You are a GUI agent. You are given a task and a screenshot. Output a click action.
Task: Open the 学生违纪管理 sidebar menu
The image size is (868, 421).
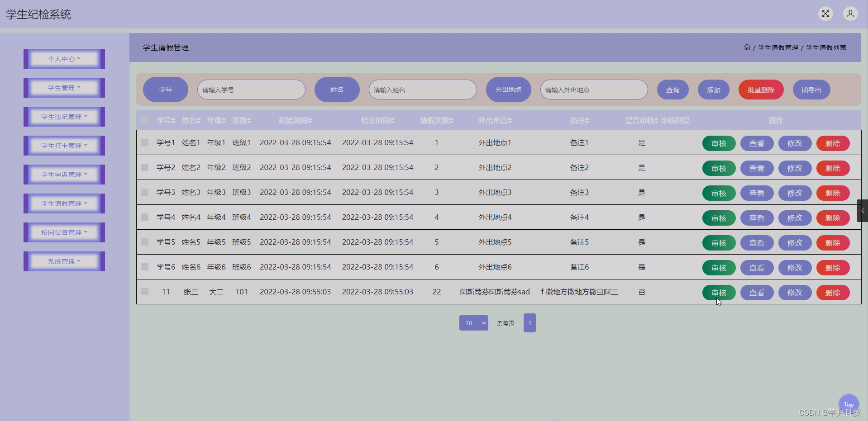coord(64,116)
